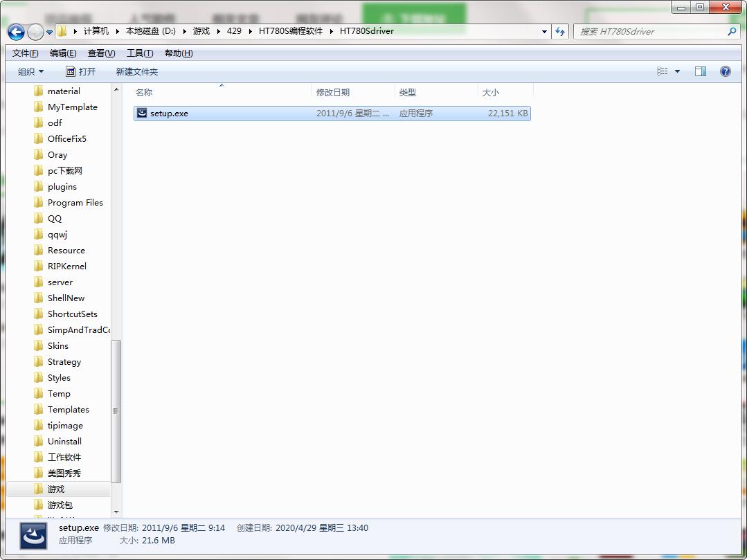
Task: Click the 22,151 KB size cell
Action: coord(507,114)
